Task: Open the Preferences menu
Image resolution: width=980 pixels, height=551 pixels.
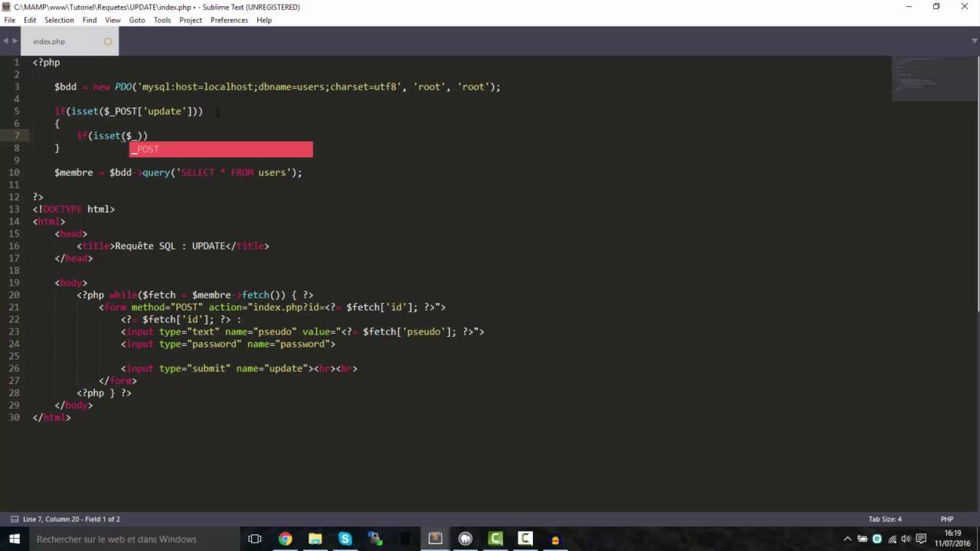Action: (229, 20)
